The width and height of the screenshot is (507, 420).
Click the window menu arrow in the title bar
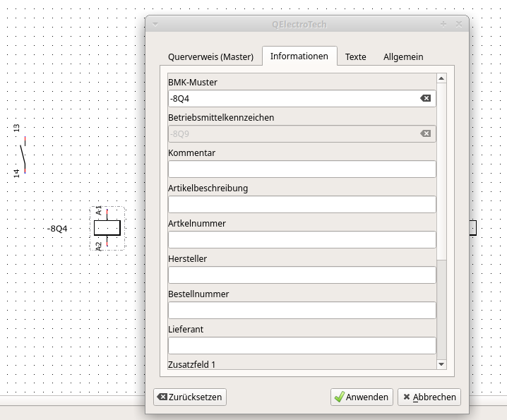pyautogui.click(x=155, y=24)
